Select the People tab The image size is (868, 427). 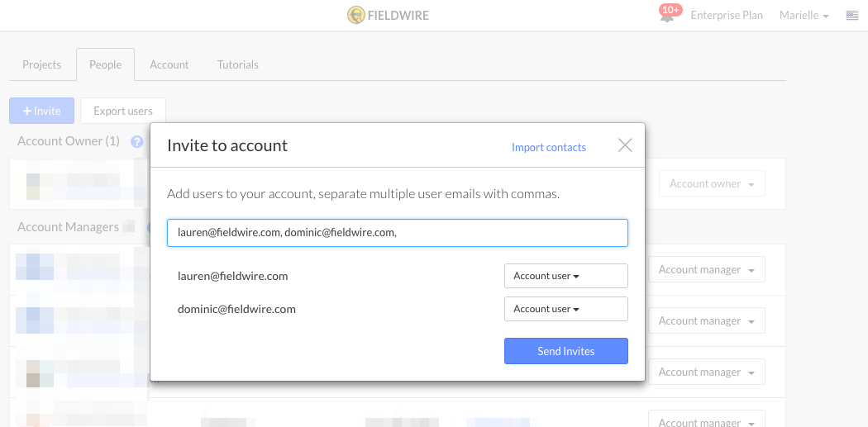coord(105,64)
